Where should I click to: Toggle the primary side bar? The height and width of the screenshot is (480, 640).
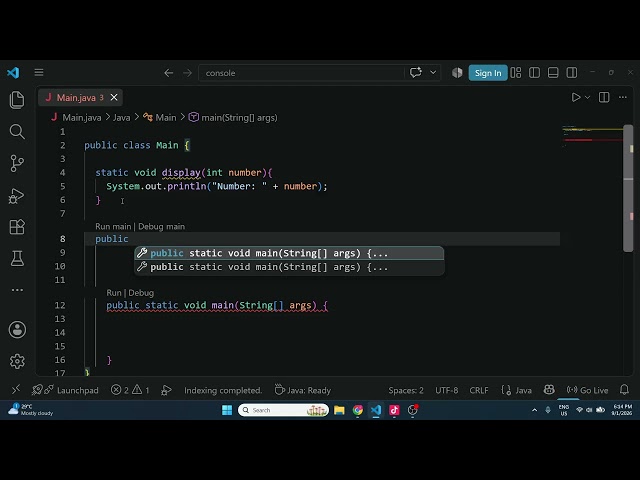[534, 73]
